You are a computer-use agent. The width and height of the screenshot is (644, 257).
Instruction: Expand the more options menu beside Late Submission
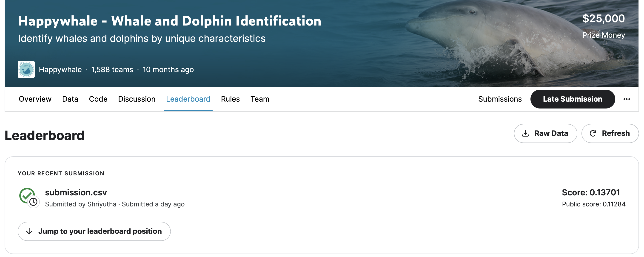pos(627,99)
